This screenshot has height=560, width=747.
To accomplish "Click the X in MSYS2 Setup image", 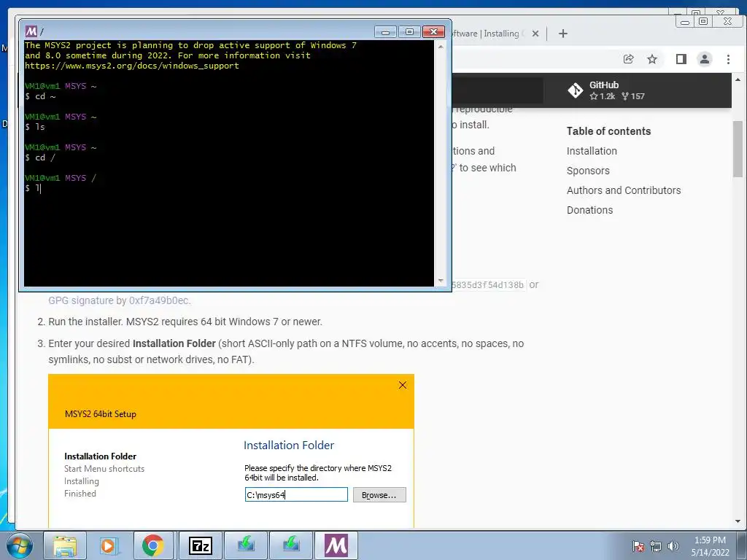I will coord(403,385).
